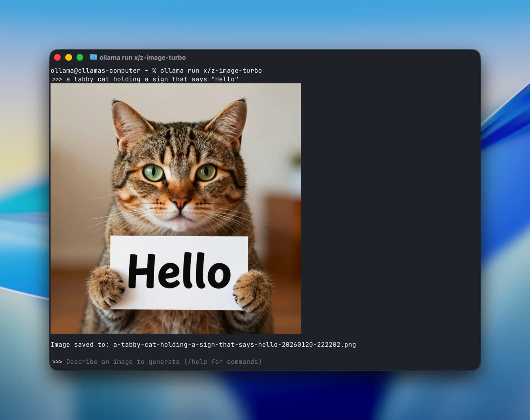
Task: Click the '>>>' marker on the bottom input line
Action: point(57,362)
